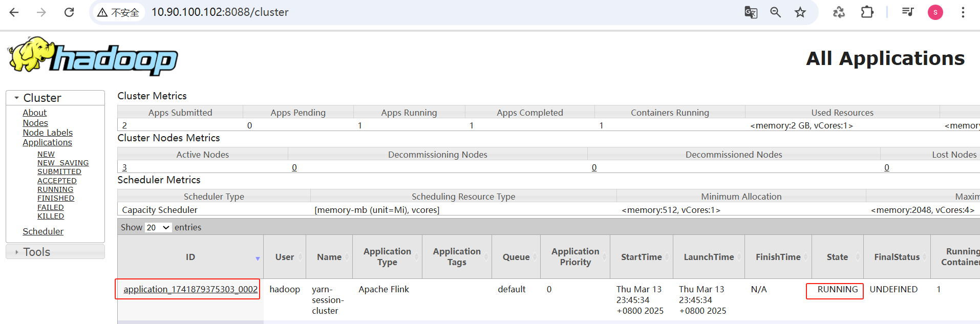
Task: Reload the page with the refresh icon
Action: (69, 12)
